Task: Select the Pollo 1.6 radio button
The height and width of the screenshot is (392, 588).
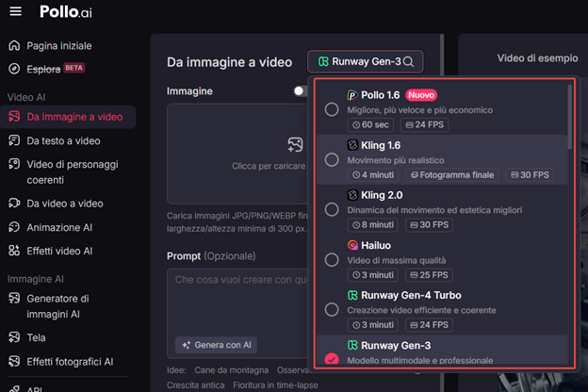Action: pos(332,109)
